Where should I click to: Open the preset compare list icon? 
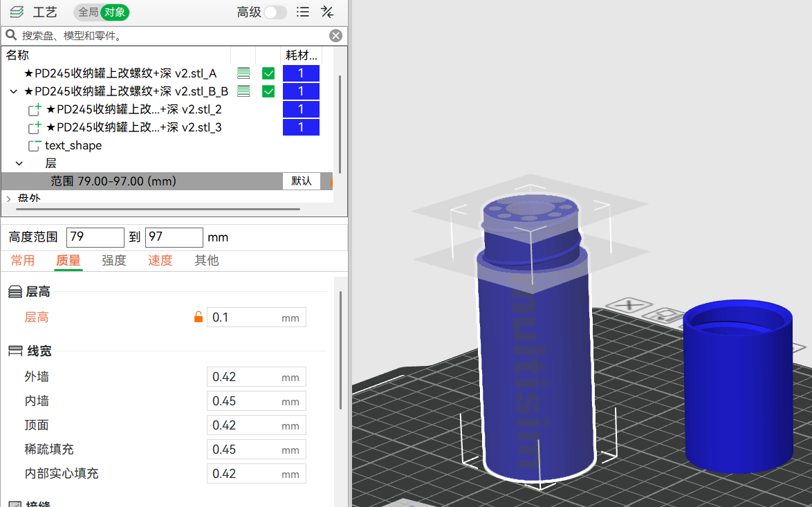(303, 12)
